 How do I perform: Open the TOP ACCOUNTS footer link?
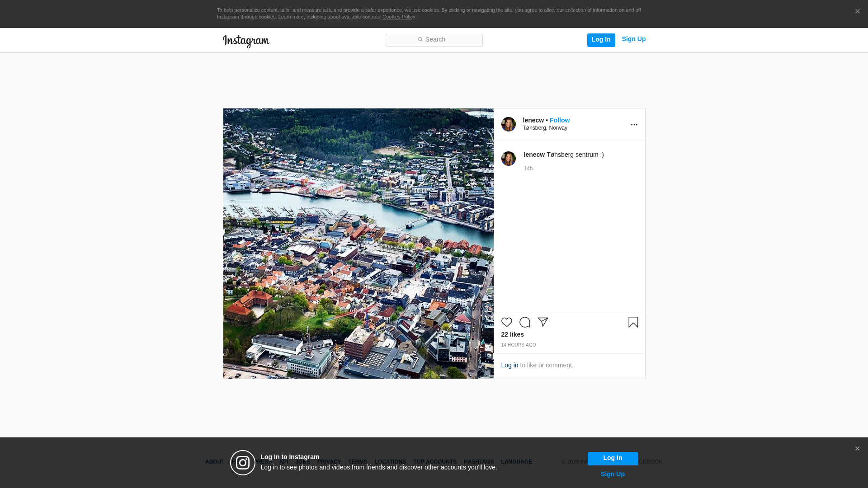click(434, 462)
